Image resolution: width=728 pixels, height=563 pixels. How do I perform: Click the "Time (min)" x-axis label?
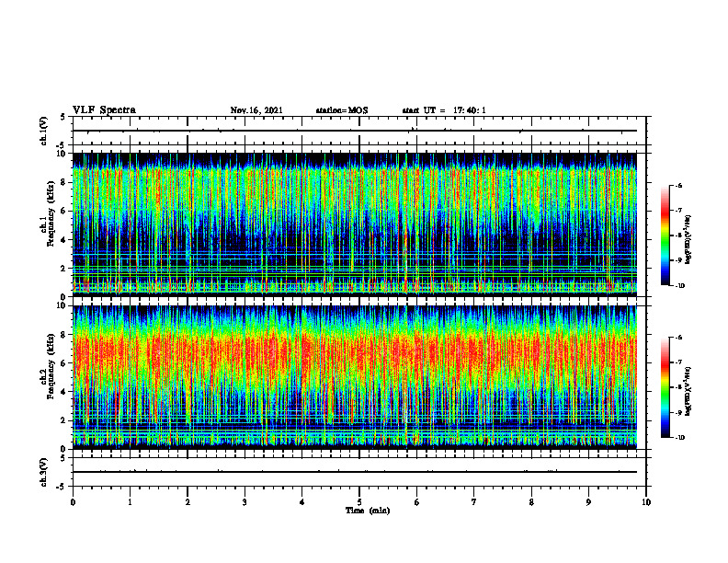pos(368,511)
